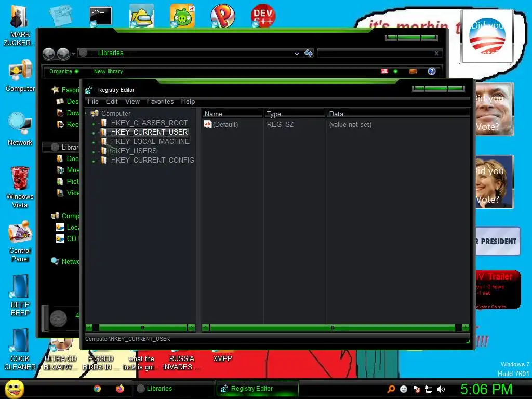Image resolution: width=532 pixels, height=399 pixels.
Task: Click the values pane horizontal scrollbar
Action: coord(332,327)
